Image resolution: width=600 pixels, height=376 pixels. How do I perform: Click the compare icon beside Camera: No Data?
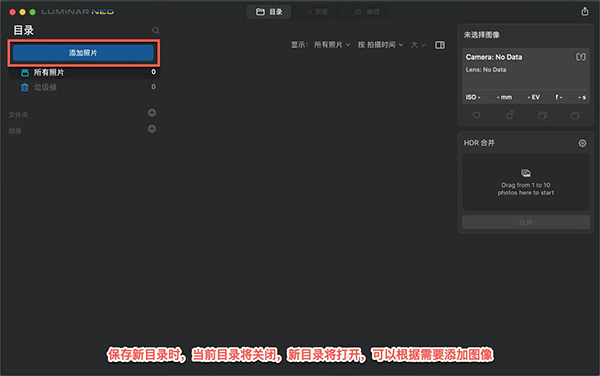[x=580, y=57]
